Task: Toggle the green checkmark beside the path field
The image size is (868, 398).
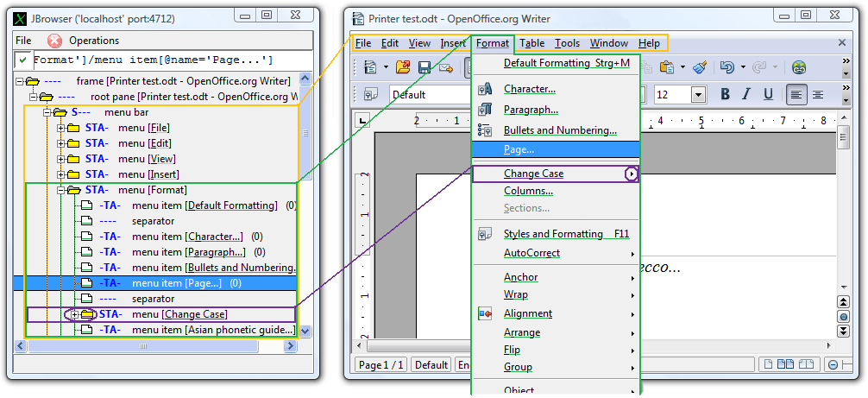Action: pyautogui.click(x=23, y=60)
